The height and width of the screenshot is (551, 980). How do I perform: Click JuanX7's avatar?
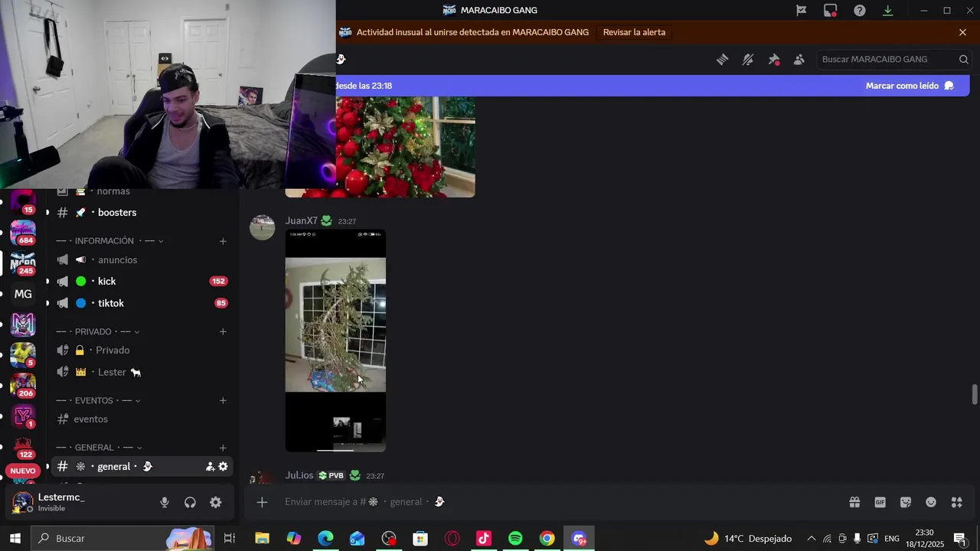[263, 227]
